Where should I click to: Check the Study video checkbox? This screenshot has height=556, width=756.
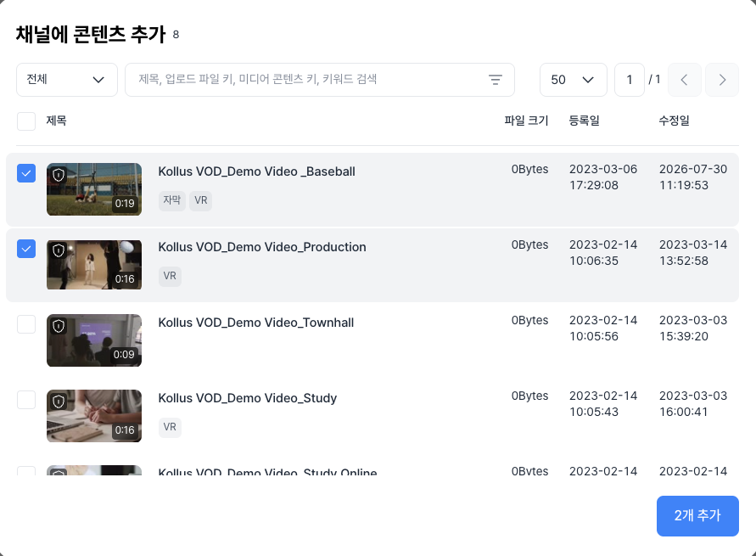tap(26, 400)
